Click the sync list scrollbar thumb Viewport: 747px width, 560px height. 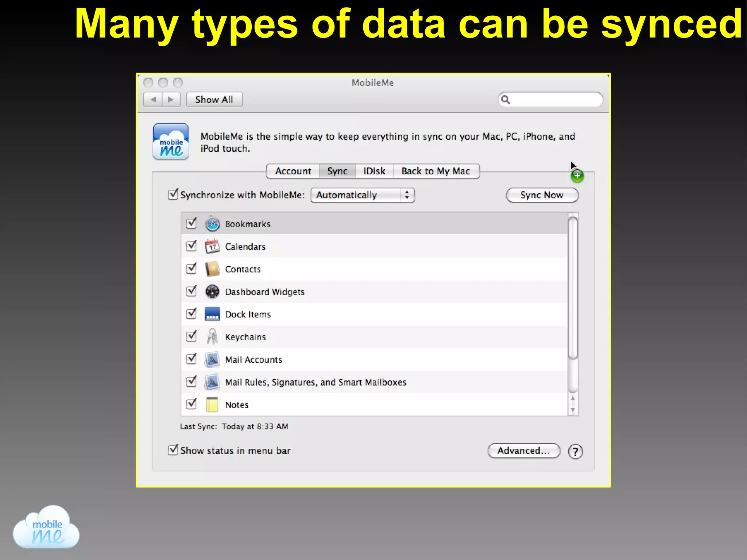tap(573, 288)
